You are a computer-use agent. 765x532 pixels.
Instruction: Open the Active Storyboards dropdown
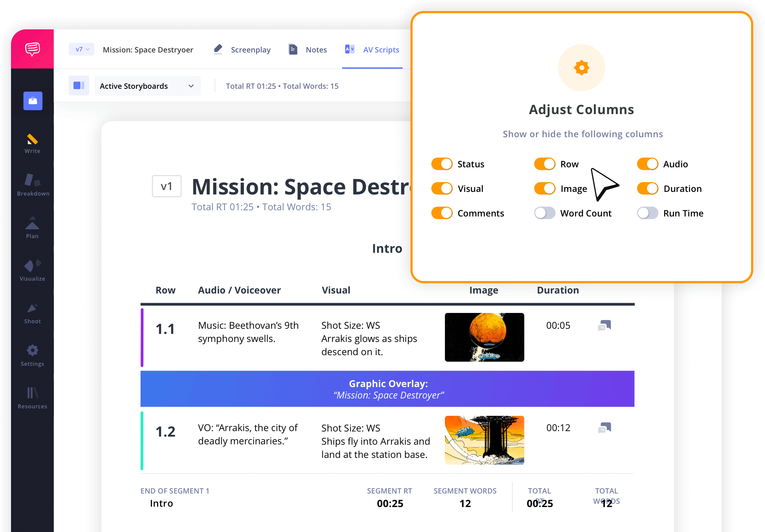click(147, 85)
